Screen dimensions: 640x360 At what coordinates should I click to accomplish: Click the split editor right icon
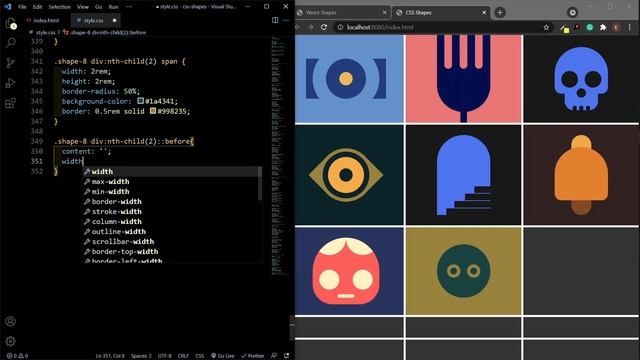pyautogui.click(x=275, y=20)
